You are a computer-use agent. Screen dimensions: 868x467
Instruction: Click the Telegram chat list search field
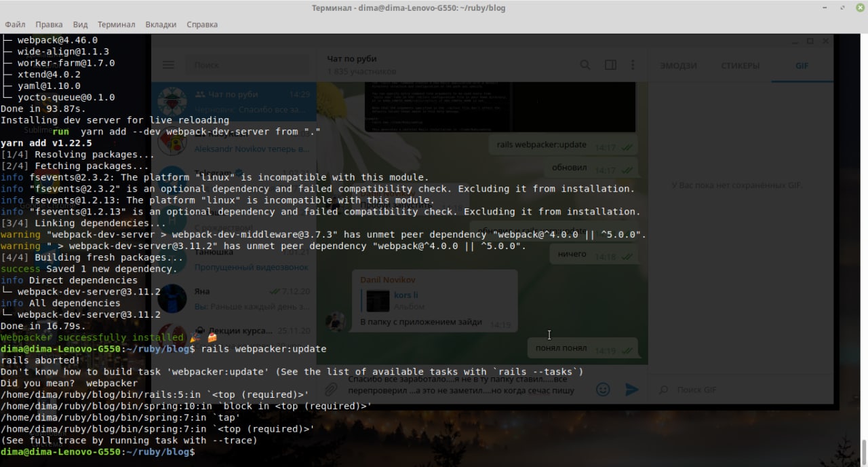pyautogui.click(x=248, y=65)
